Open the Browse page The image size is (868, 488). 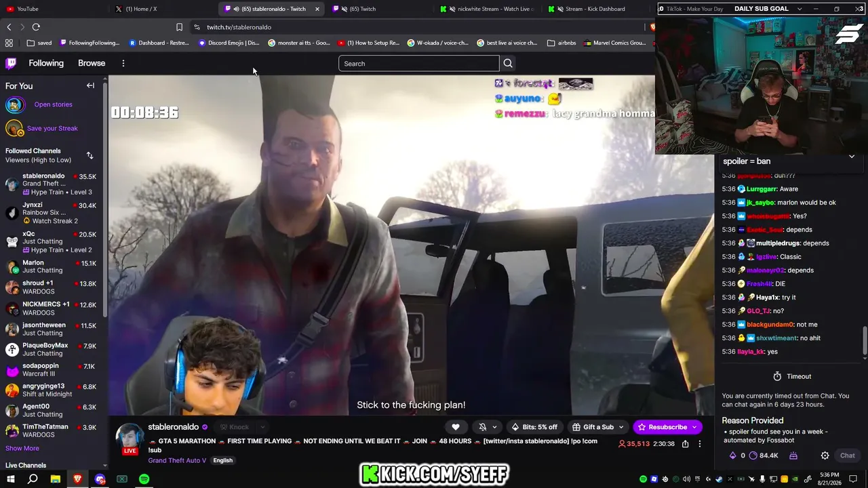(92, 63)
